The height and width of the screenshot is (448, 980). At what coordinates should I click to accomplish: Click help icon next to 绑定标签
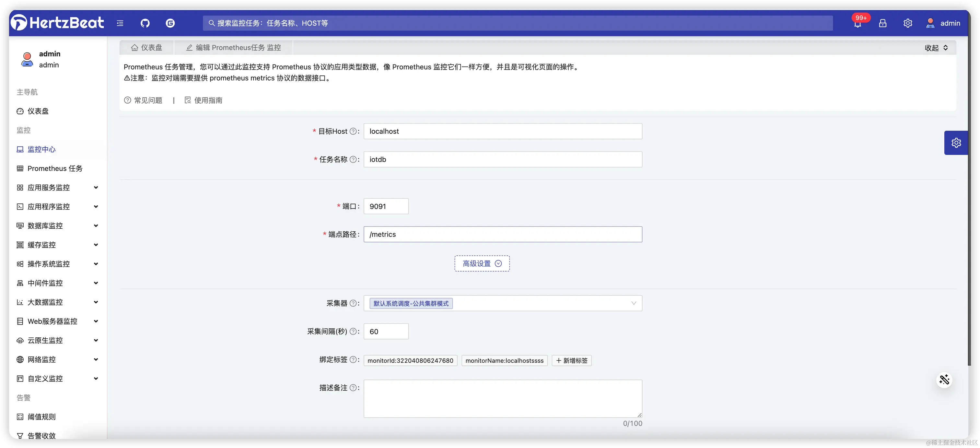[353, 360]
